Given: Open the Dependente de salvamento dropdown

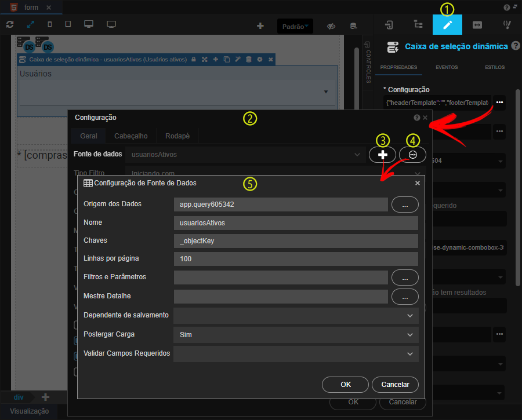Looking at the screenshot, I should tap(296, 315).
